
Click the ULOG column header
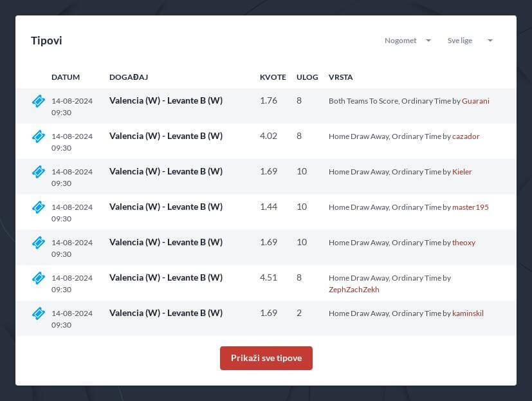pyautogui.click(x=307, y=77)
